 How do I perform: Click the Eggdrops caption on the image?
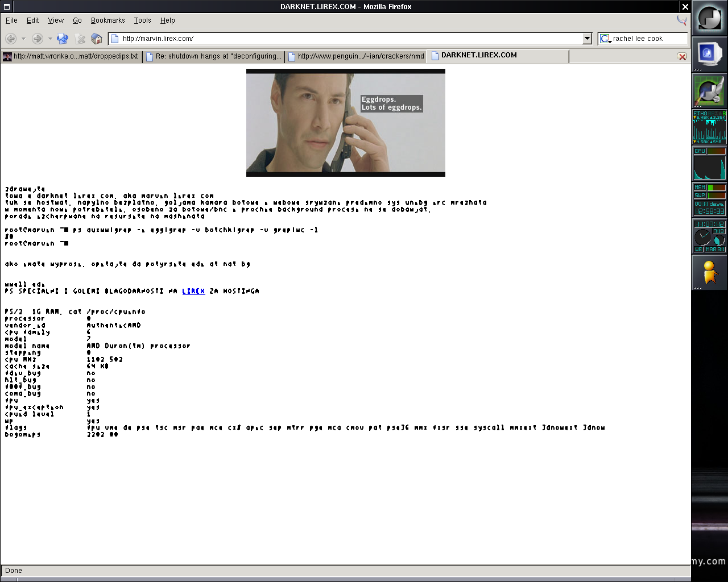(x=392, y=103)
